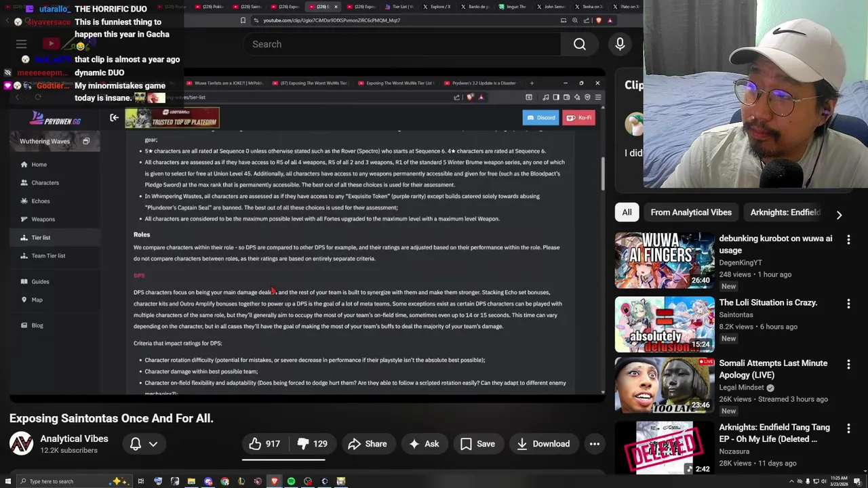Open options menu for The Loli Situation video
Image resolution: width=868 pixels, height=488 pixels.
848,304
